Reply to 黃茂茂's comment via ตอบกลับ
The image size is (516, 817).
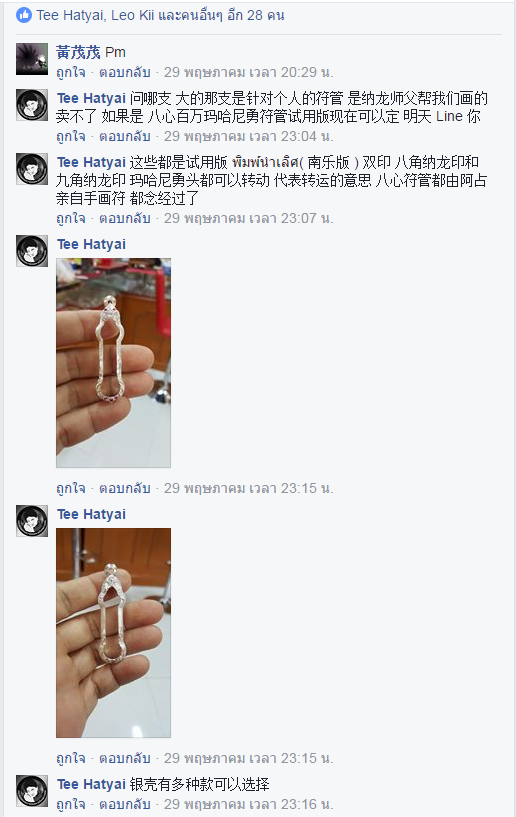click(125, 72)
